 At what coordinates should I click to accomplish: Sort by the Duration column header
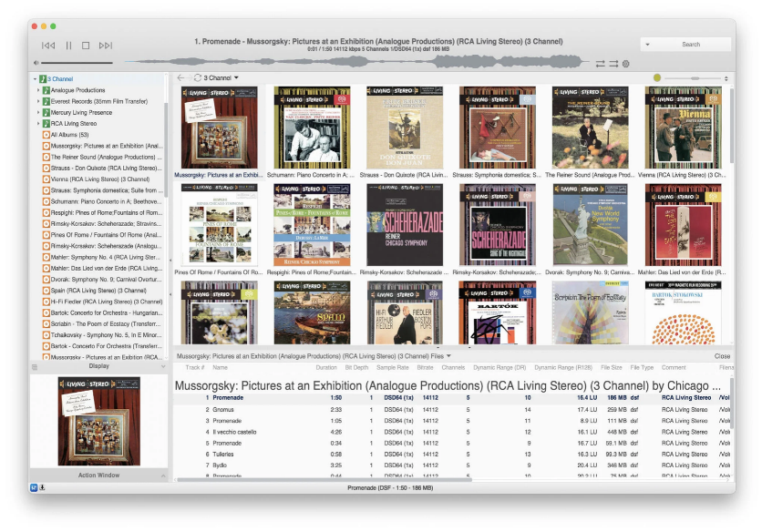[326, 368]
